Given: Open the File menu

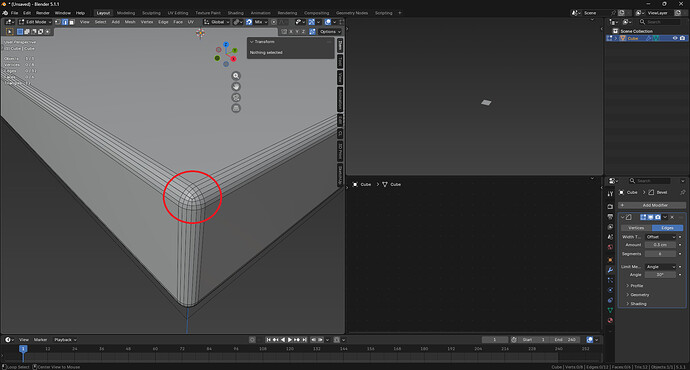Looking at the screenshot, I should pos(15,13).
